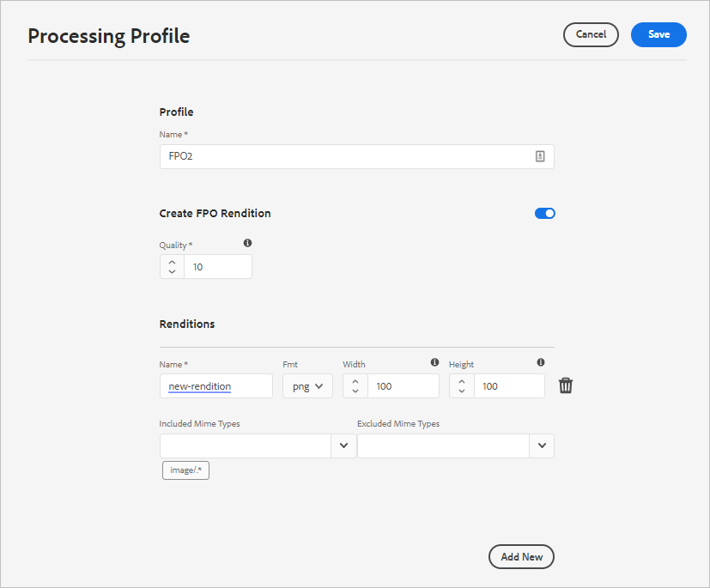Image resolution: width=710 pixels, height=588 pixels.
Task: Decrease Height with the down stepper arrow
Action: [x=462, y=391]
